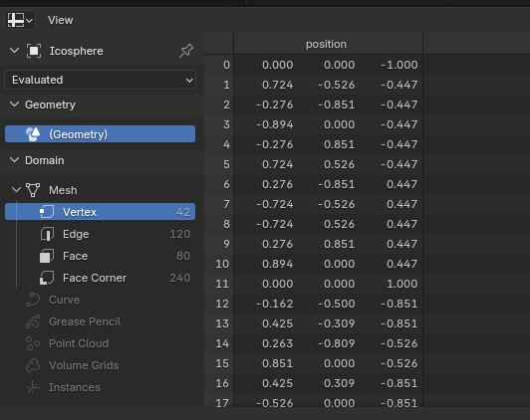
Task: Click the Mesh domain icon
Action: point(33,190)
